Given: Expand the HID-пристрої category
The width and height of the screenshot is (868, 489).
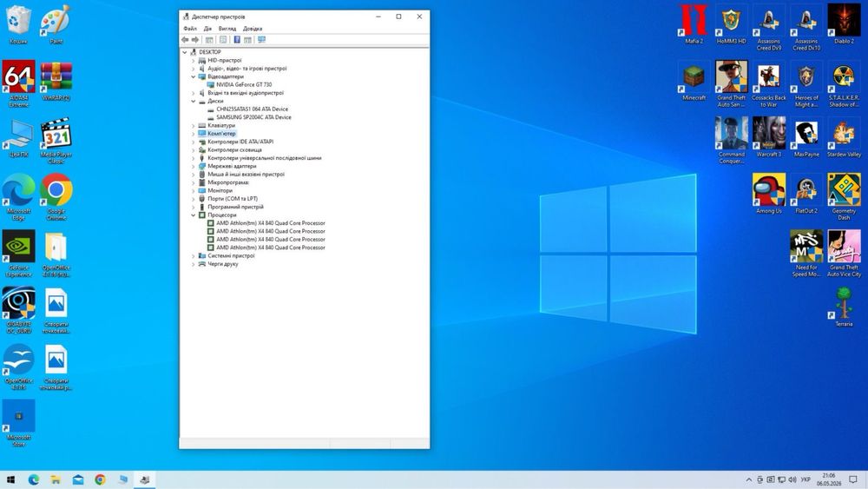Looking at the screenshot, I should point(194,60).
